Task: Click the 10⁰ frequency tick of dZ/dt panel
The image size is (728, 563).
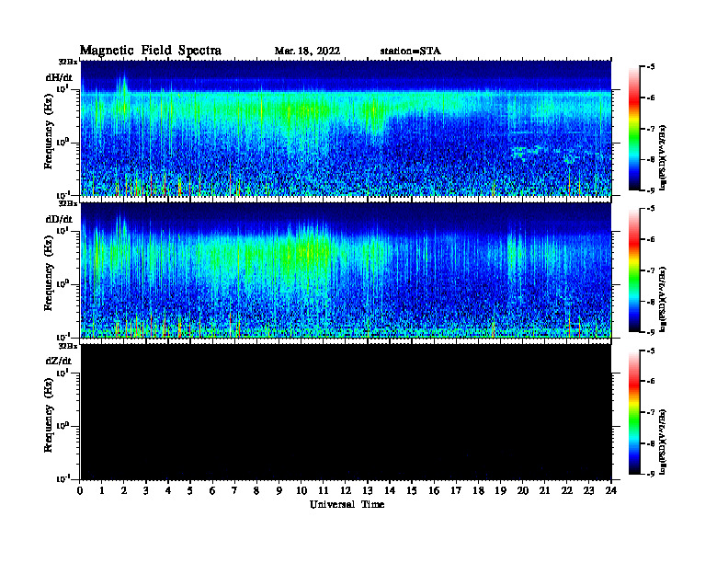Action: tap(63, 426)
